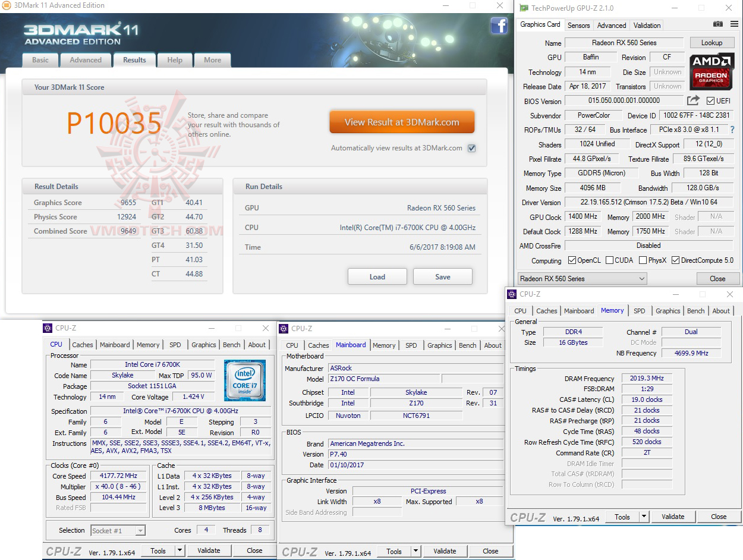
Task: Click the BIOS Version field in GPU-Z
Action: point(624,101)
